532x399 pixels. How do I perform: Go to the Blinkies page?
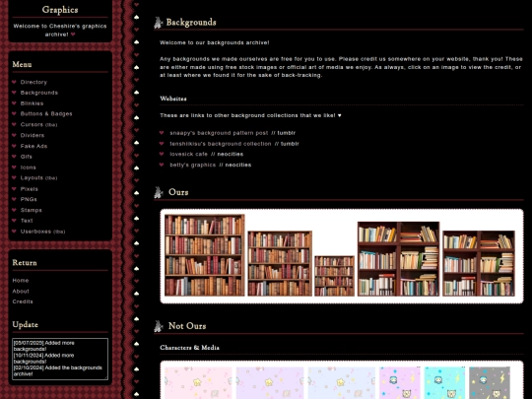click(x=32, y=103)
